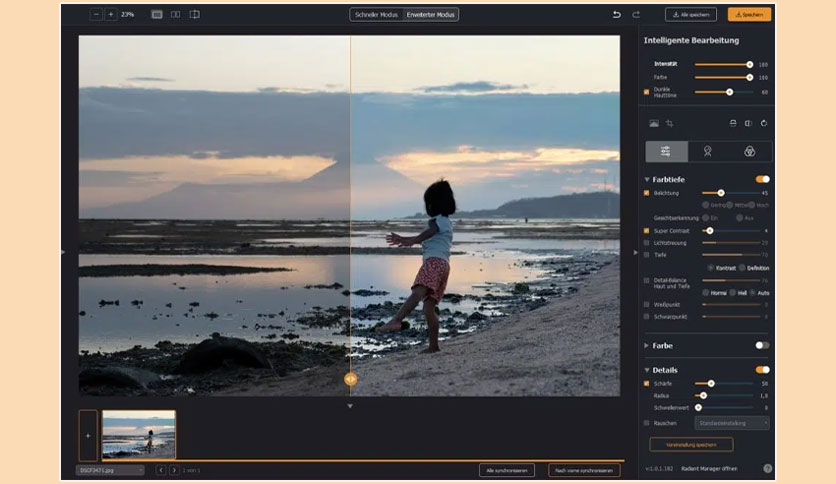Click the orange Speichern button
The image size is (836, 484).
749,14
